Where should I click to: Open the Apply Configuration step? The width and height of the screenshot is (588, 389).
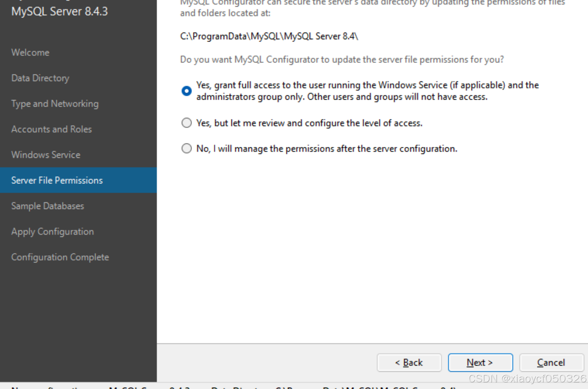(x=52, y=232)
